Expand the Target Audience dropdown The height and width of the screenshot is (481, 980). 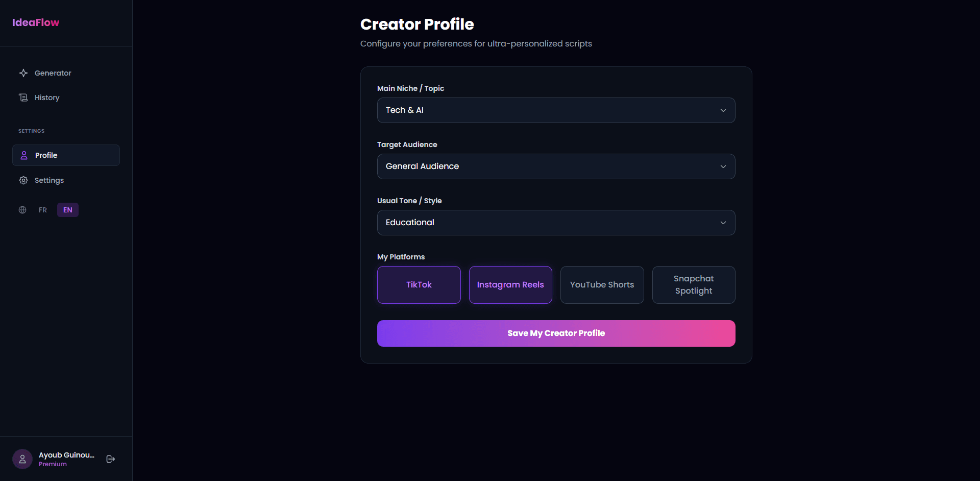click(556, 166)
